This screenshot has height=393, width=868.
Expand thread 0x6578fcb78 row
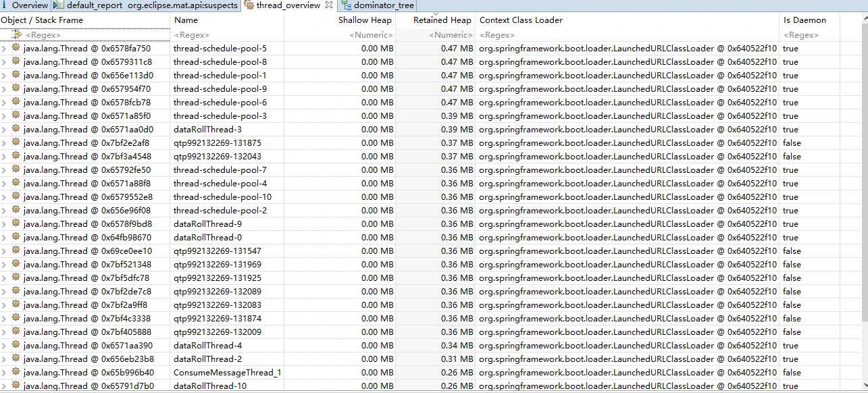tap(4, 103)
